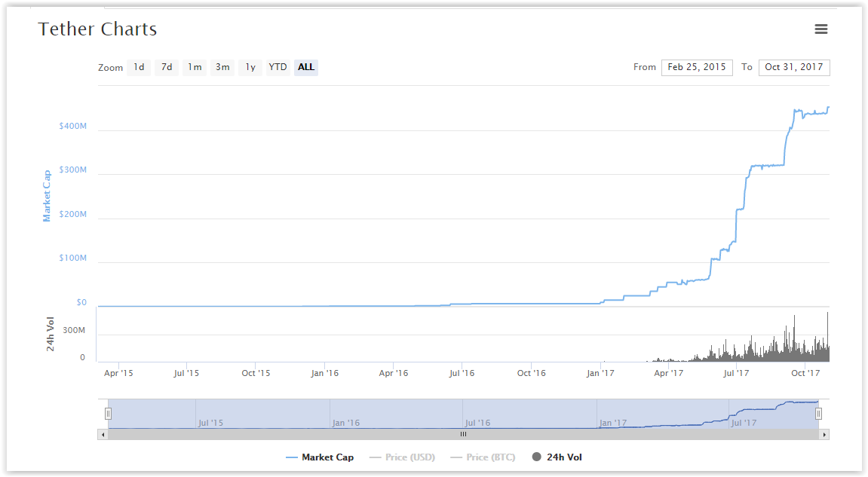The width and height of the screenshot is (868, 477).
Task: Set zoom to 3m
Action: (222, 67)
